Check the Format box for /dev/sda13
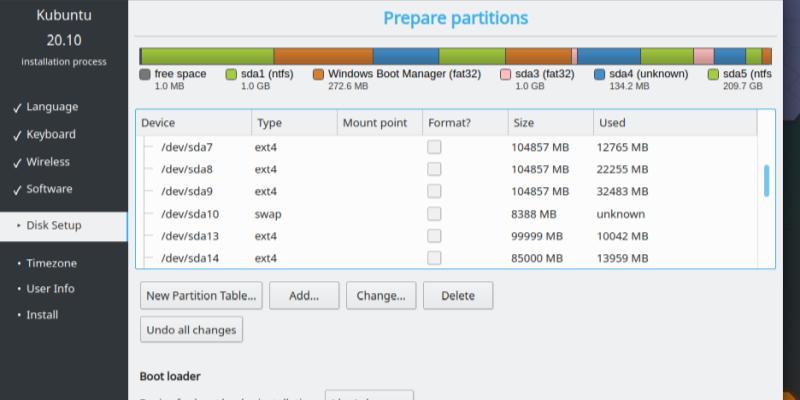The width and height of the screenshot is (800, 400). [434, 236]
